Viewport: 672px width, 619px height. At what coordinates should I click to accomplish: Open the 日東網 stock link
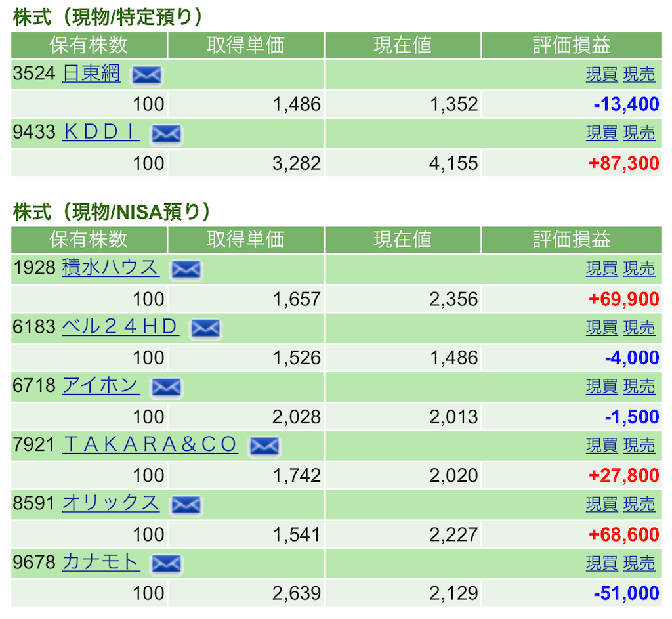pos(91,74)
